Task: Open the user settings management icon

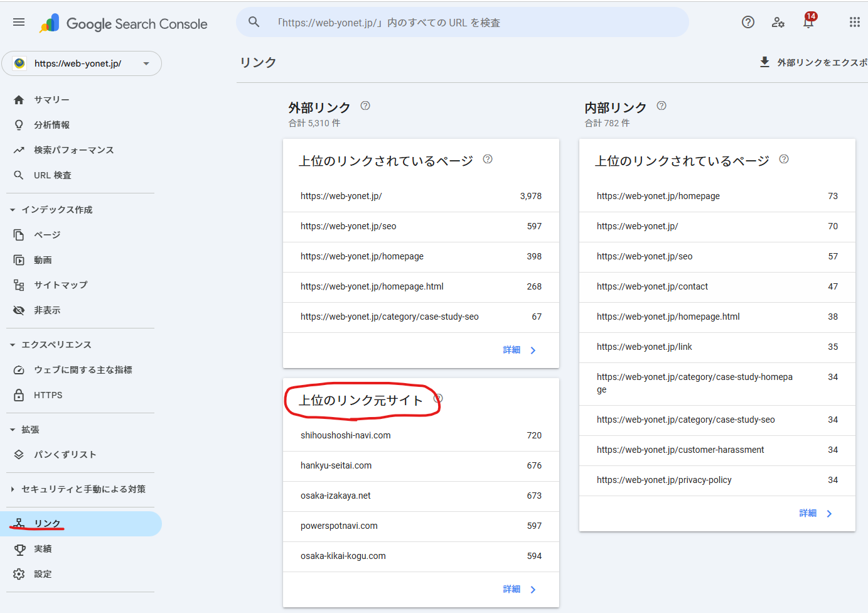Action: 778,23
